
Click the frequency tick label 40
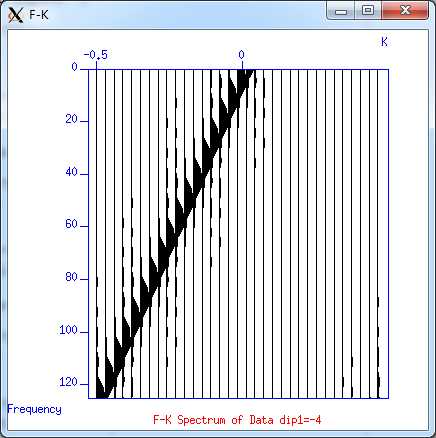pyautogui.click(x=71, y=172)
